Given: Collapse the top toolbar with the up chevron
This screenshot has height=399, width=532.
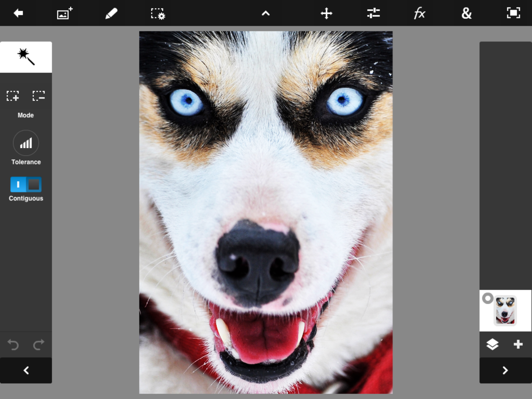Looking at the screenshot, I should [265, 14].
